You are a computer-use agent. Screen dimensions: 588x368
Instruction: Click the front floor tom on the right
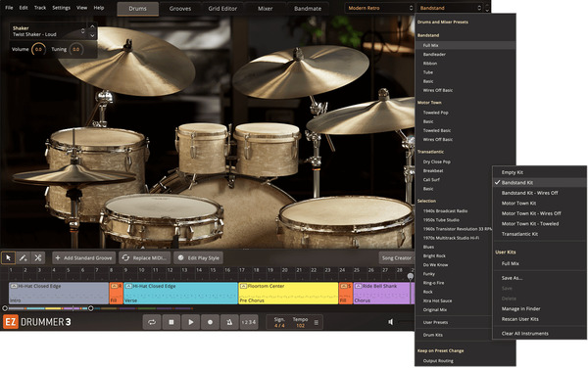346,221
